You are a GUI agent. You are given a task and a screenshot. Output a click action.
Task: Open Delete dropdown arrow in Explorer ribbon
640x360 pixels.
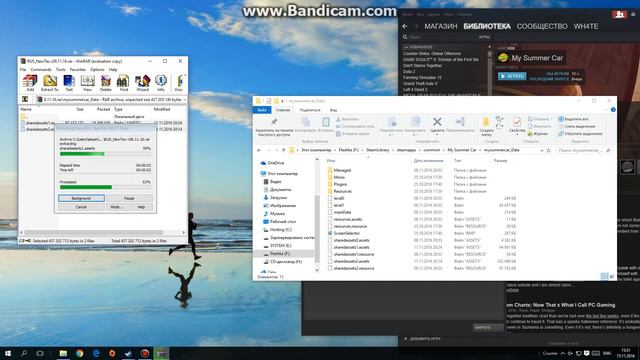[437, 134]
